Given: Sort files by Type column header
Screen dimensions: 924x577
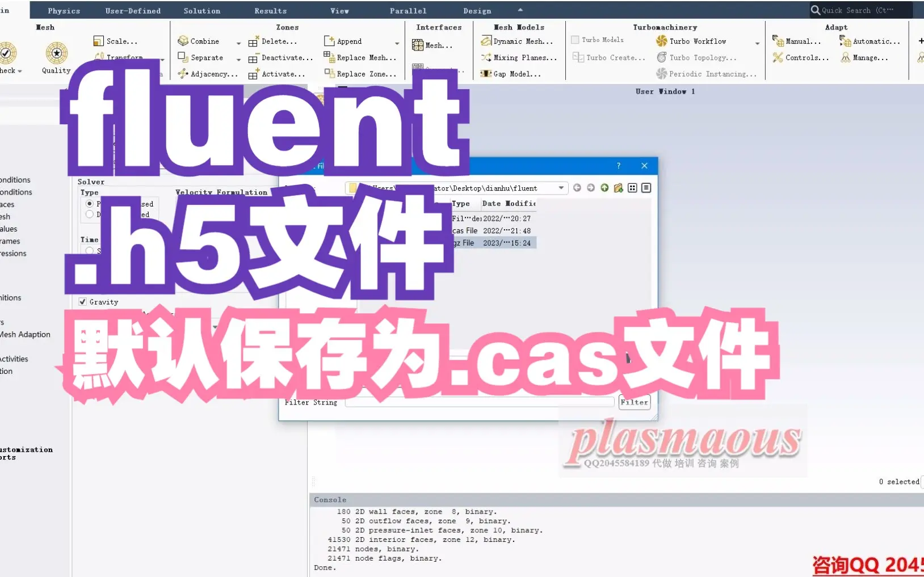Looking at the screenshot, I should click(x=461, y=204).
